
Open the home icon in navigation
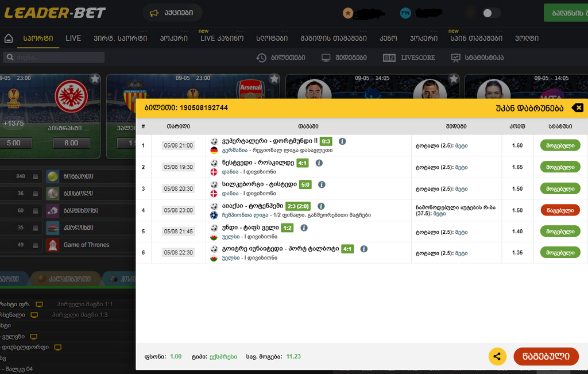pyautogui.click(x=8, y=38)
